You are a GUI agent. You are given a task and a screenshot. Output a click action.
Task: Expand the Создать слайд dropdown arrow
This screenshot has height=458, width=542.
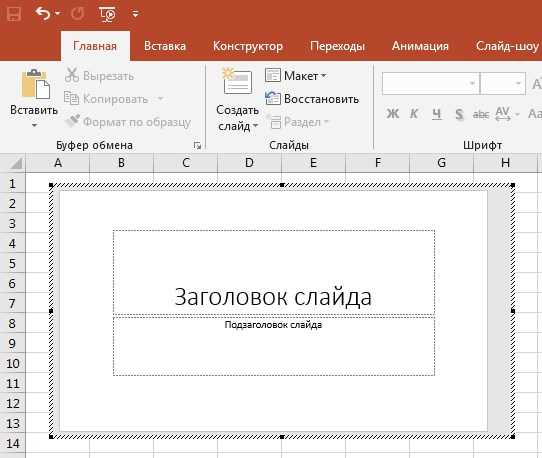255,126
